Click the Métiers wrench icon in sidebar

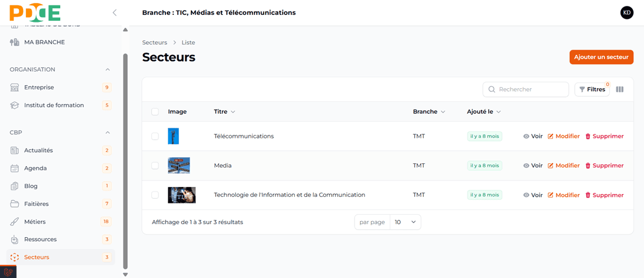[15, 222]
